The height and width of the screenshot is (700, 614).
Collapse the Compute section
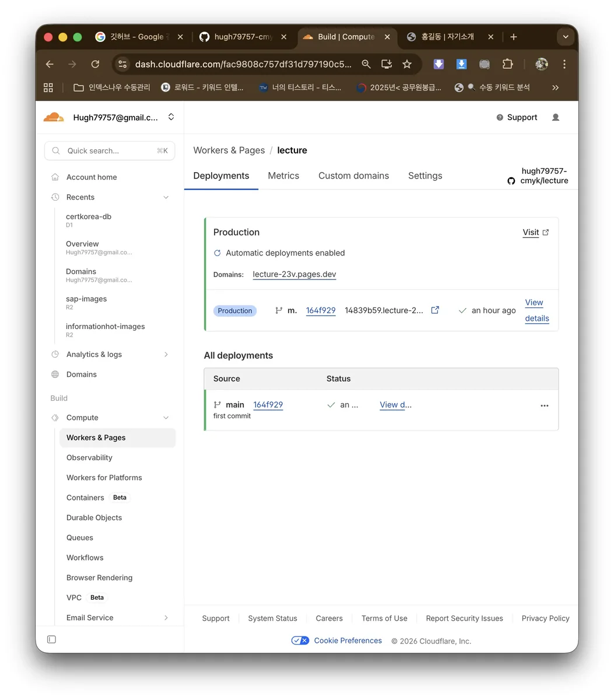tap(166, 418)
